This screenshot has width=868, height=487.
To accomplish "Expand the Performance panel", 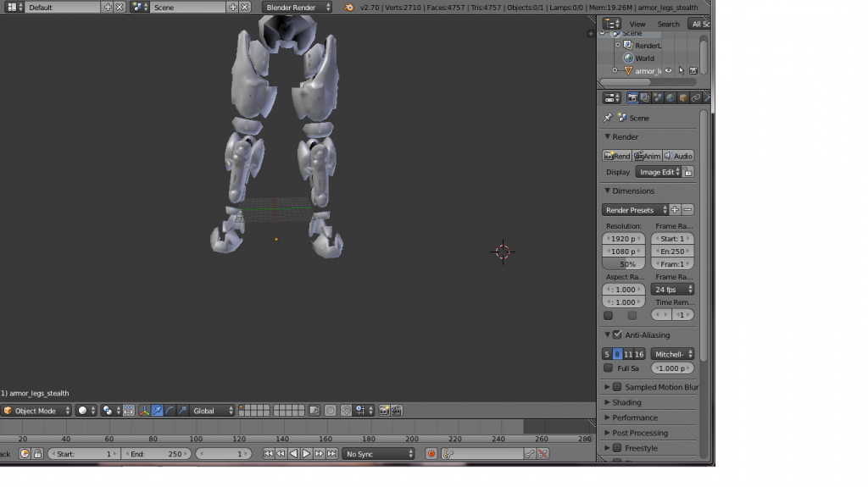I will coord(635,418).
